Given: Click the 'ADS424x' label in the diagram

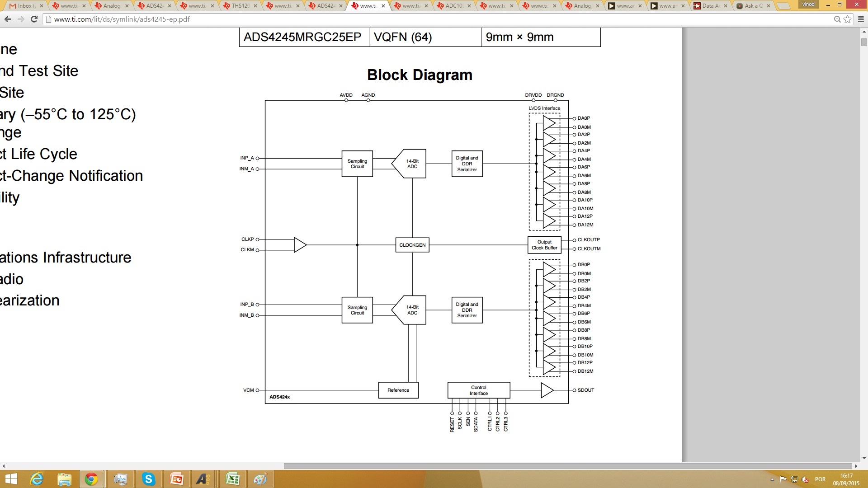Looking at the screenshot, I should click(279, 397).
